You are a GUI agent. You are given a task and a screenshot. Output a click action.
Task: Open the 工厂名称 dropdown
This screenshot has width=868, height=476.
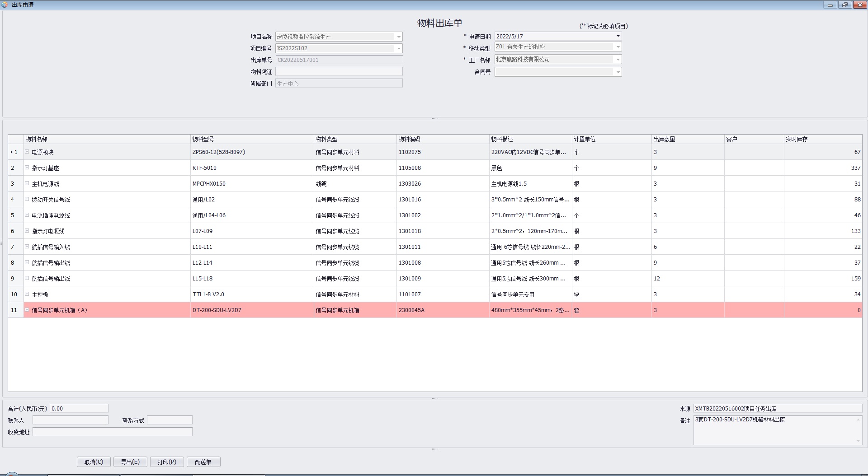[618, 60]
